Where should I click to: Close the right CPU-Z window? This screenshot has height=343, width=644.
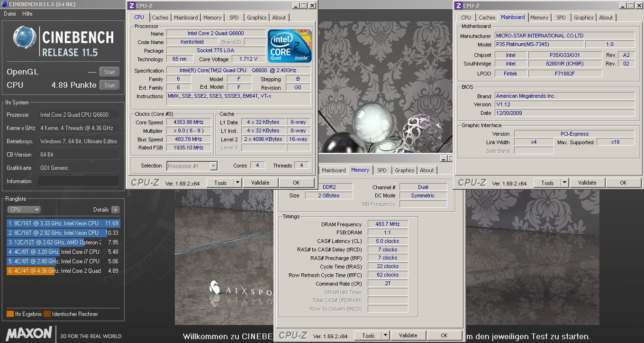coord(638,6)
